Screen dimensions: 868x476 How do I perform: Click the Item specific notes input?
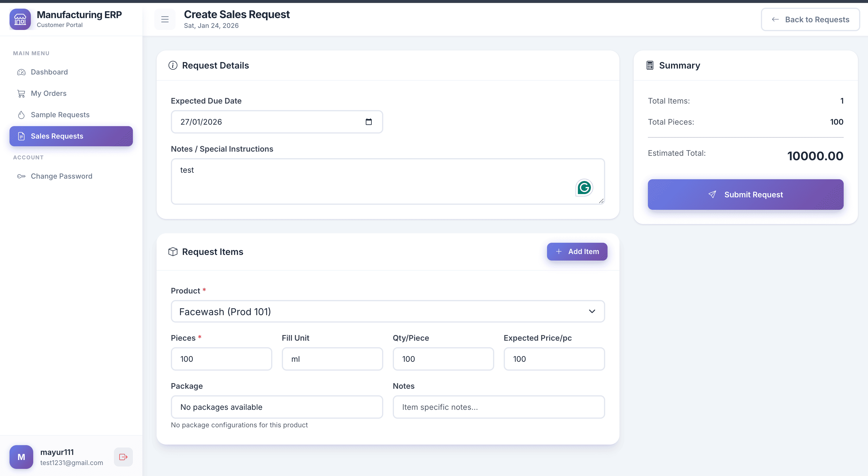click(498, 407)
